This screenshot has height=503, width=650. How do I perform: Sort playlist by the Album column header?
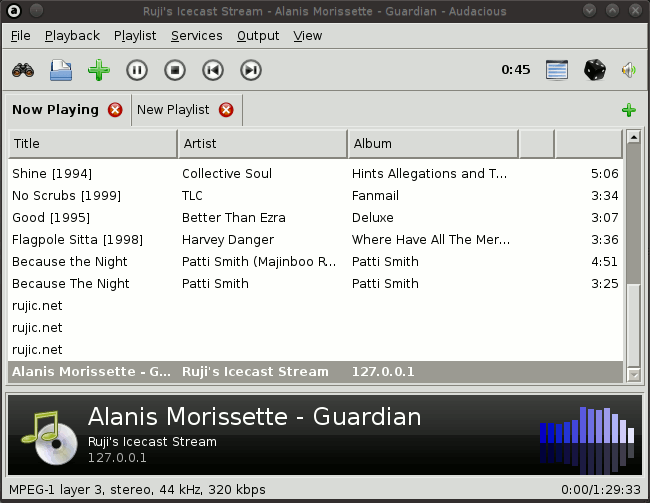(x=432, y=144)
